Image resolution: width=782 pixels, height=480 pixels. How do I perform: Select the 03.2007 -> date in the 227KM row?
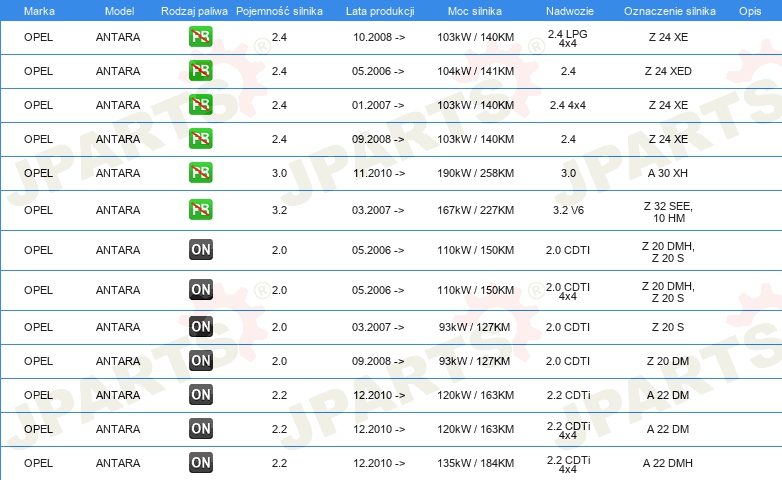[378, 210]
